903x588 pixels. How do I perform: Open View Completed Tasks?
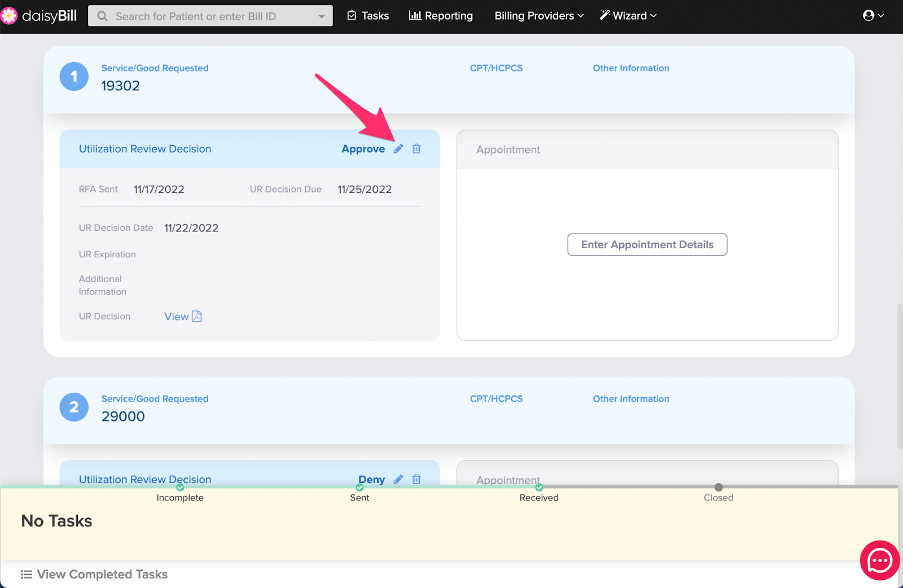(94, 574)
